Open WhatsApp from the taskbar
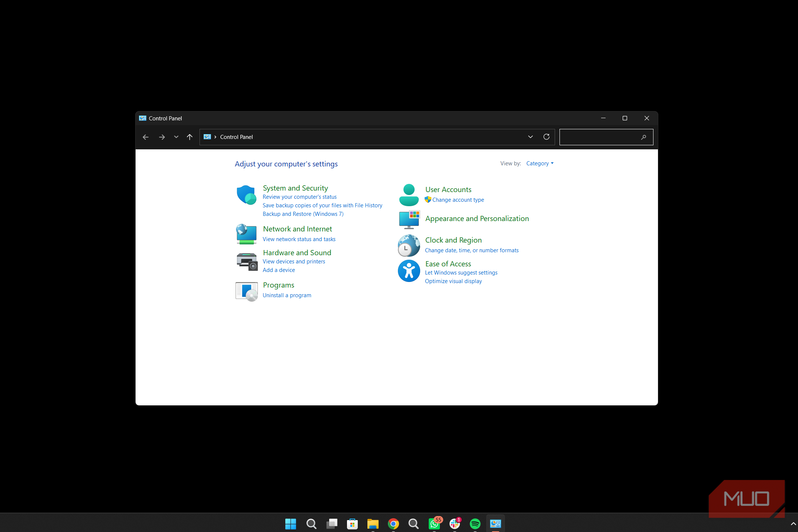Viewport: 798px width, 532px height. [434, 523]
